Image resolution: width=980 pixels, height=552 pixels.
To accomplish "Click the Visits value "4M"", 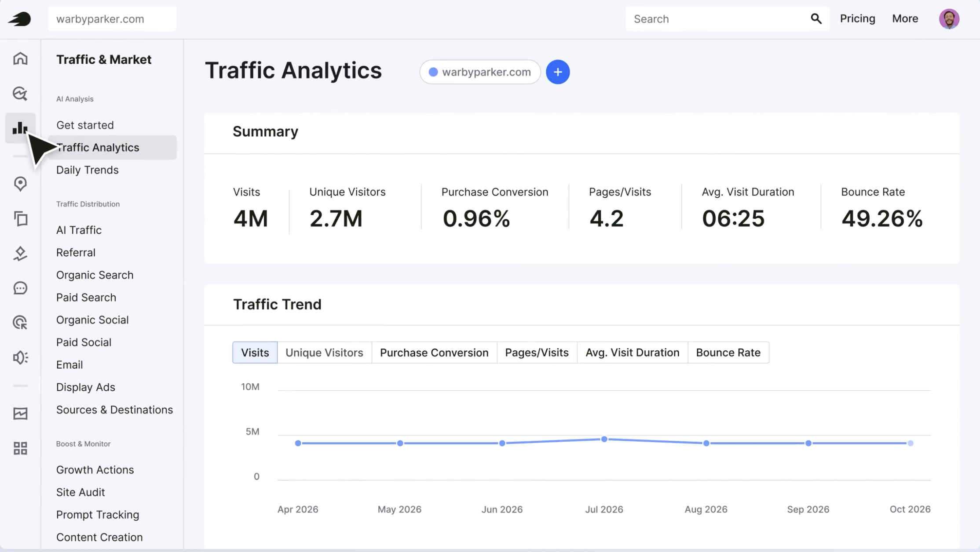I will pyautogui.click(x=250, y=218).
